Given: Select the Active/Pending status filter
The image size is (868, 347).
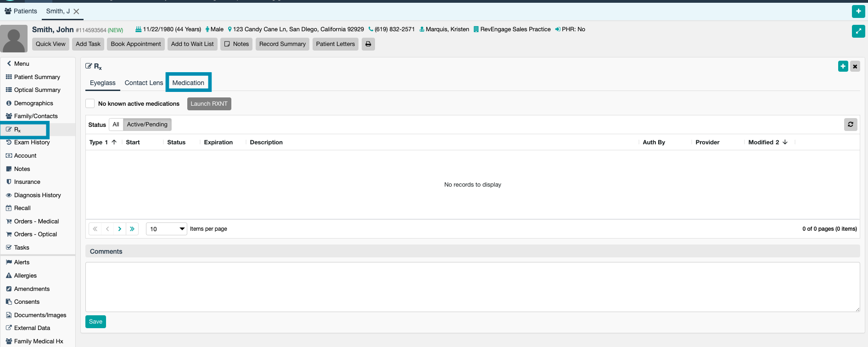Looking at the screenshot, I should (x=147, y=125).
